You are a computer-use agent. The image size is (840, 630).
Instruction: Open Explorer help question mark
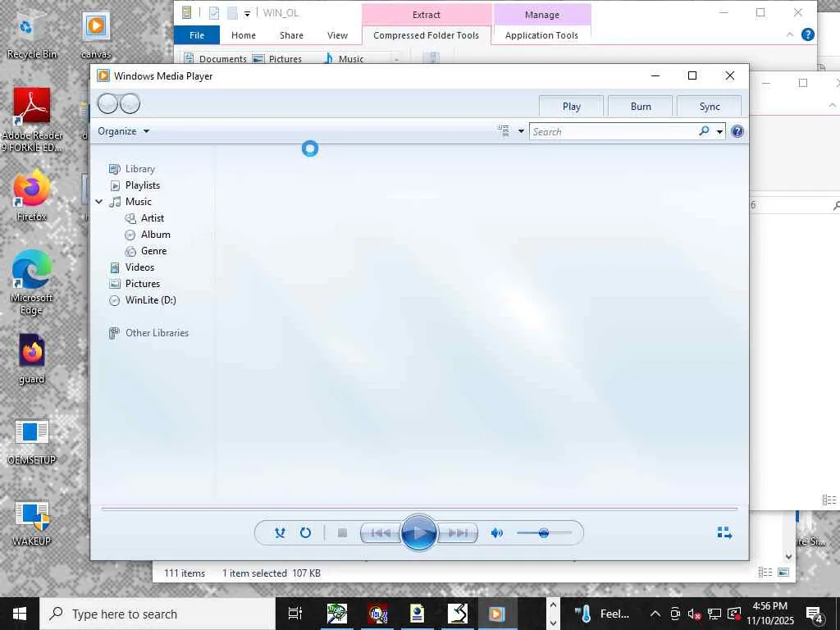click(x=808, y=34)
